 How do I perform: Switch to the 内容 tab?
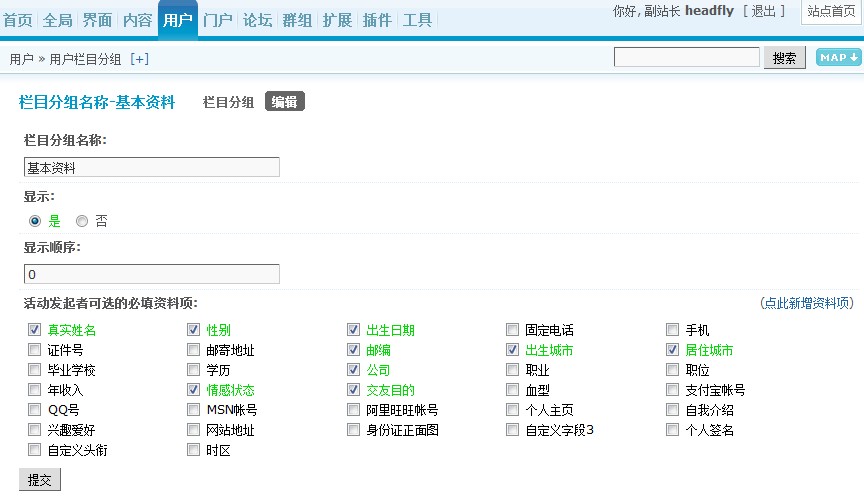click(137, 20)
